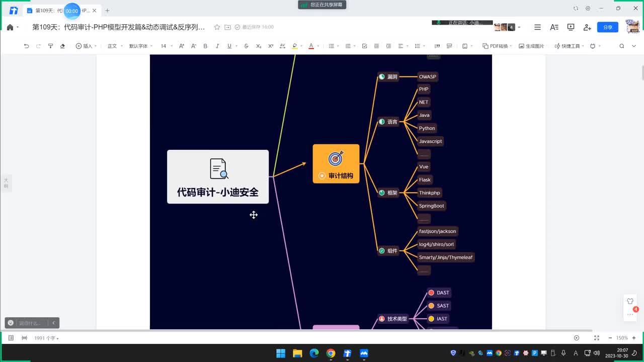Viewport: 644px width, 362px height.
Task: Click the blue 分享 share button
Action: click(x=608, y=27)
